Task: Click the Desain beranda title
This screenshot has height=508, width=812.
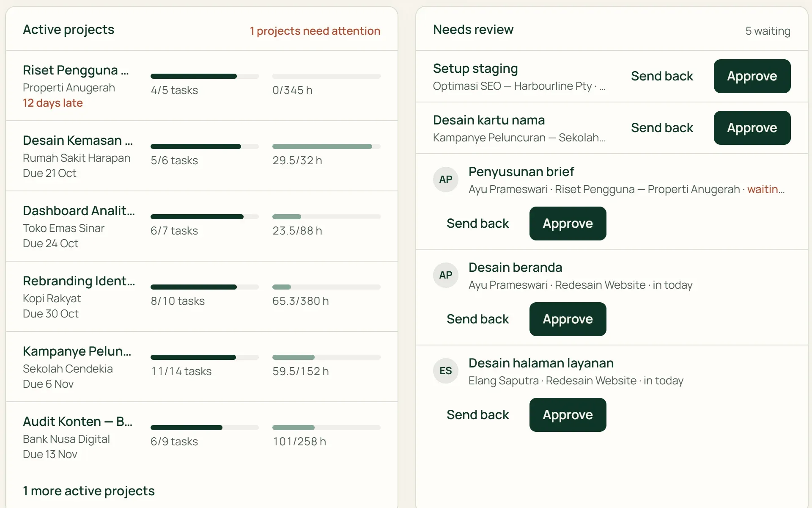Action: click(515, 268)
